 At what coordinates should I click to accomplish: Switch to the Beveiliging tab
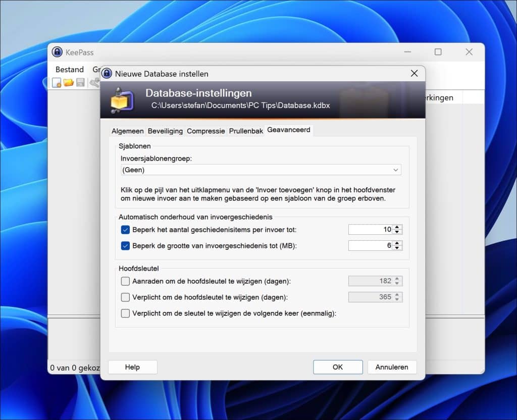[x=165, y=131]
